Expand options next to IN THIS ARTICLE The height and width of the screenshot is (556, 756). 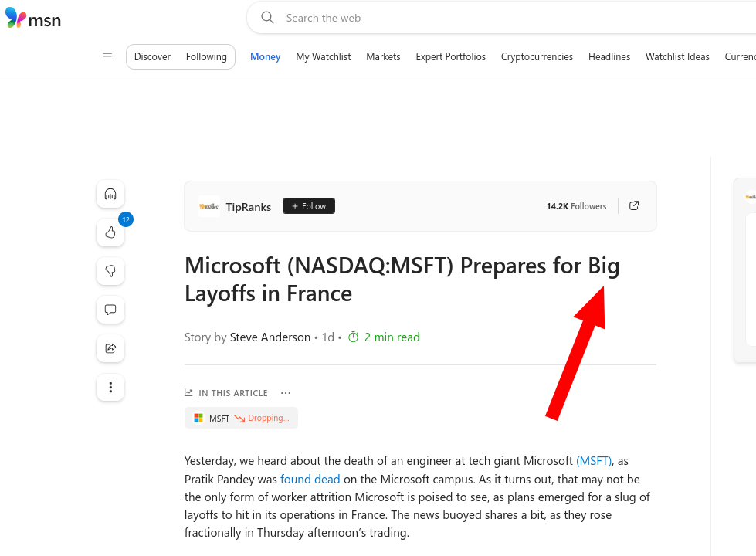tap(285, 392)
